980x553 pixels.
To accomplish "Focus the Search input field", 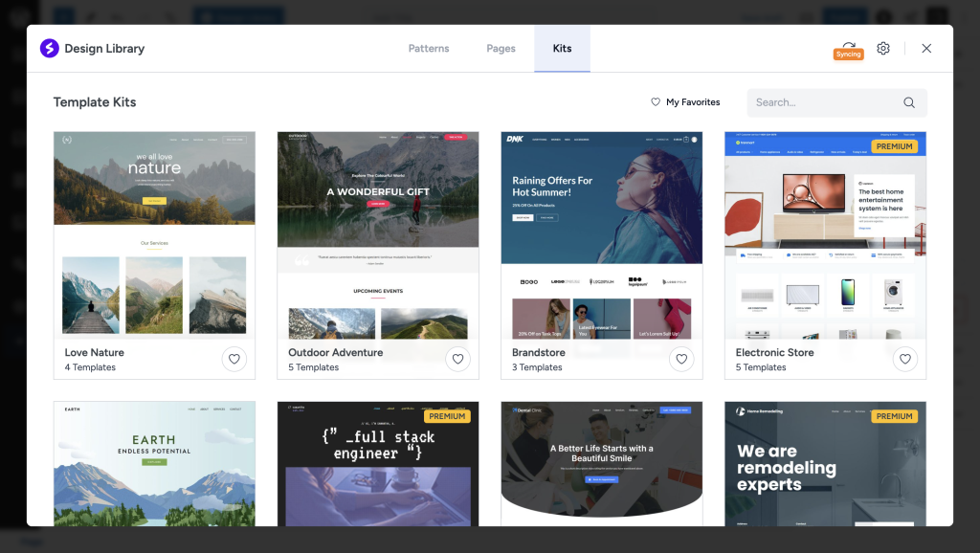I will [836, 102].
